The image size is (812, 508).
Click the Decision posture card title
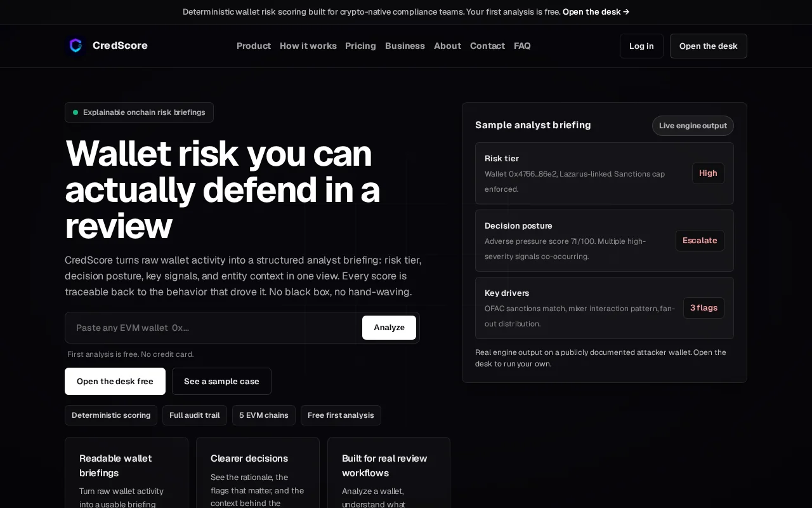(x=518, y=225)
